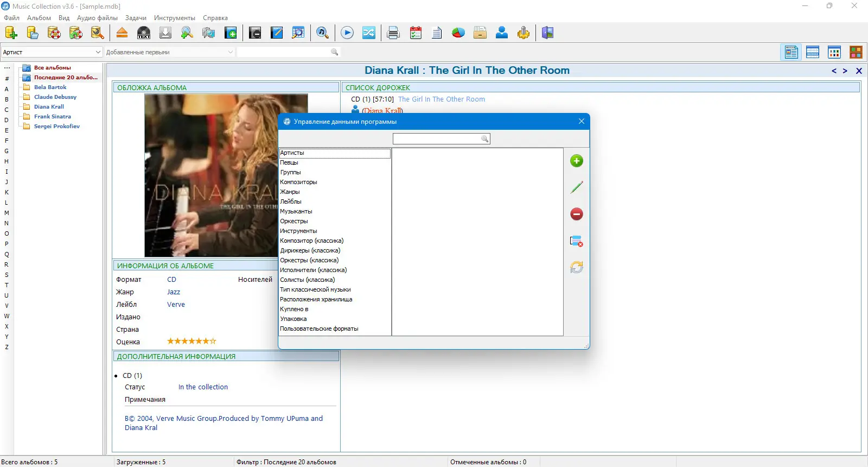Image resolution: width=868 pixels, height=467 pixels.
Task: Open the Добавленные первыми sort dropdown
Action: [169, 52]
